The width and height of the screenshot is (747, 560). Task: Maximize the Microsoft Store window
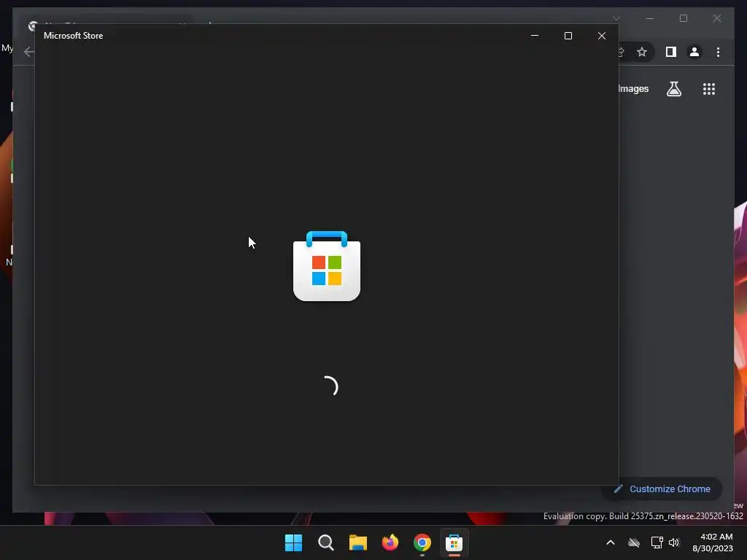point(568,36)
